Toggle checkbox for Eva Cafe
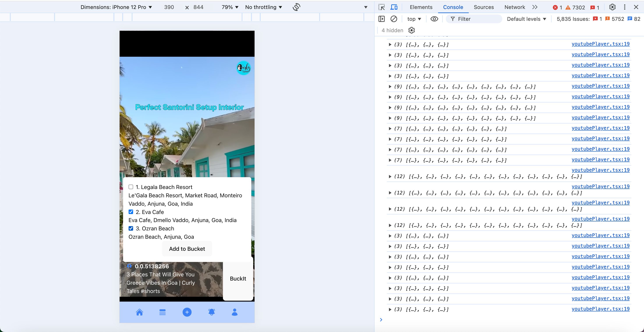 tap(131, 211)
